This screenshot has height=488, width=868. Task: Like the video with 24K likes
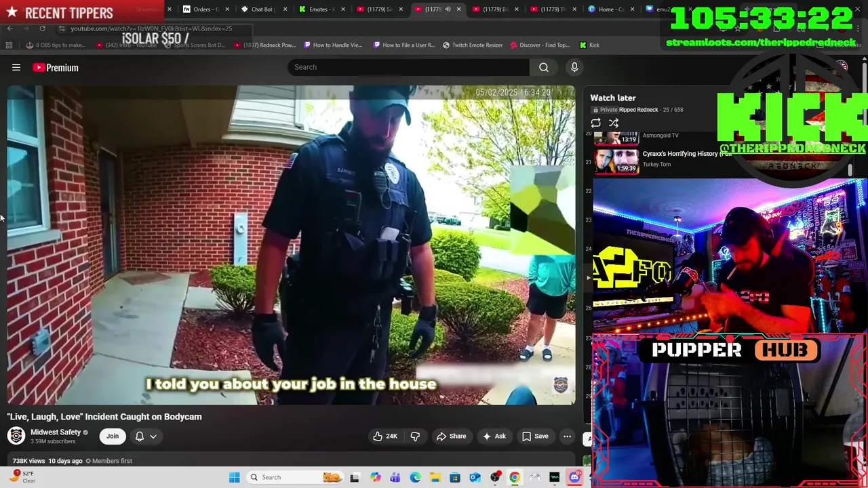385,436
